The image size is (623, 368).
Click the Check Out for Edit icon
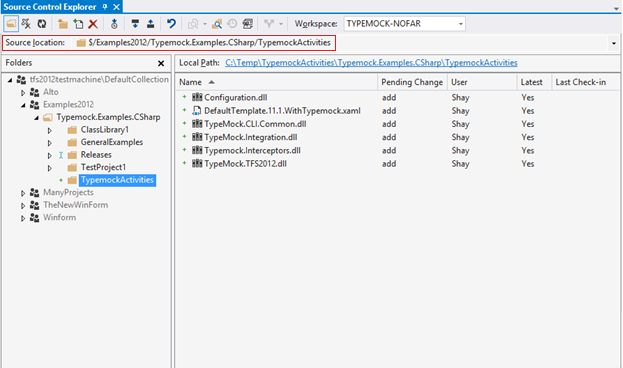point(135,24)
